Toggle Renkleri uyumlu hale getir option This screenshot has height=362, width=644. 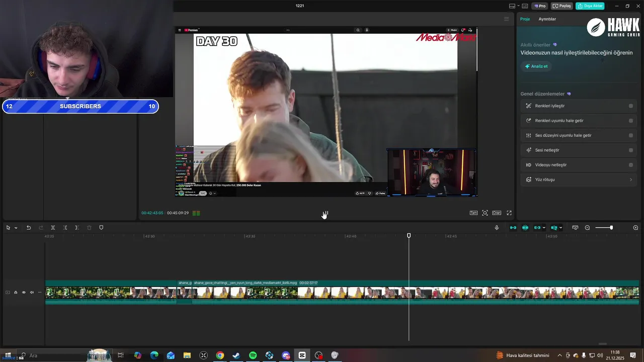631,121
